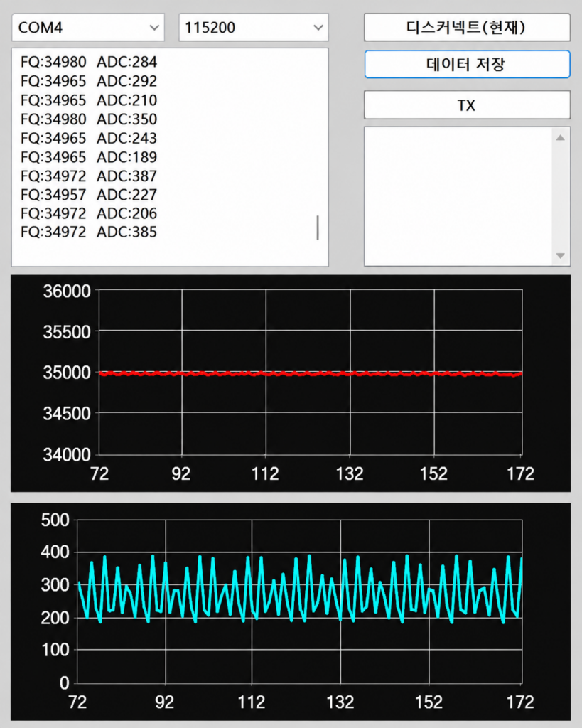Click the 34500 axis label in frequency chart
The image size is (582, 728).
click(x=66, y=413)
